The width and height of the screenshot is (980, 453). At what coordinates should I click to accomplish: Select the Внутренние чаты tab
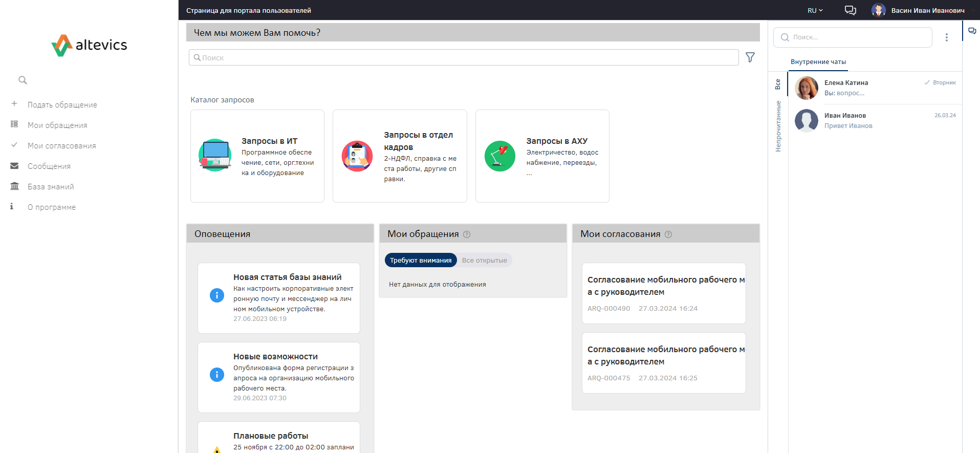point(818,62)
